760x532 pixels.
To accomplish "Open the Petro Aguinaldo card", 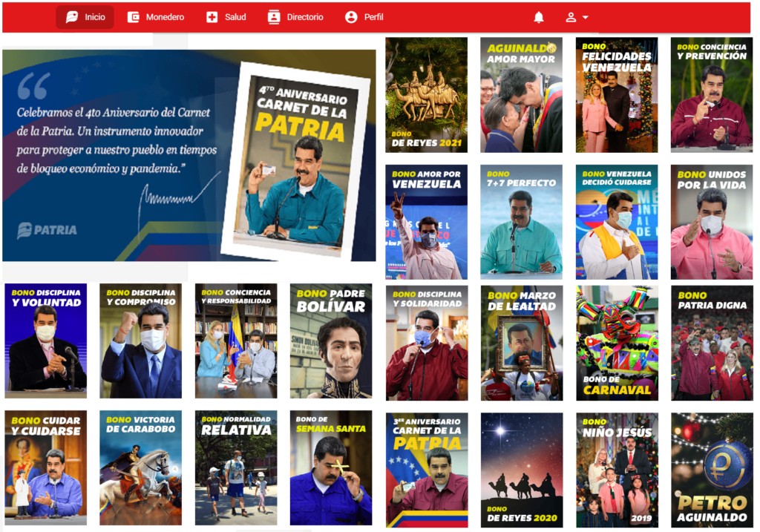I will tap(711, 470).
